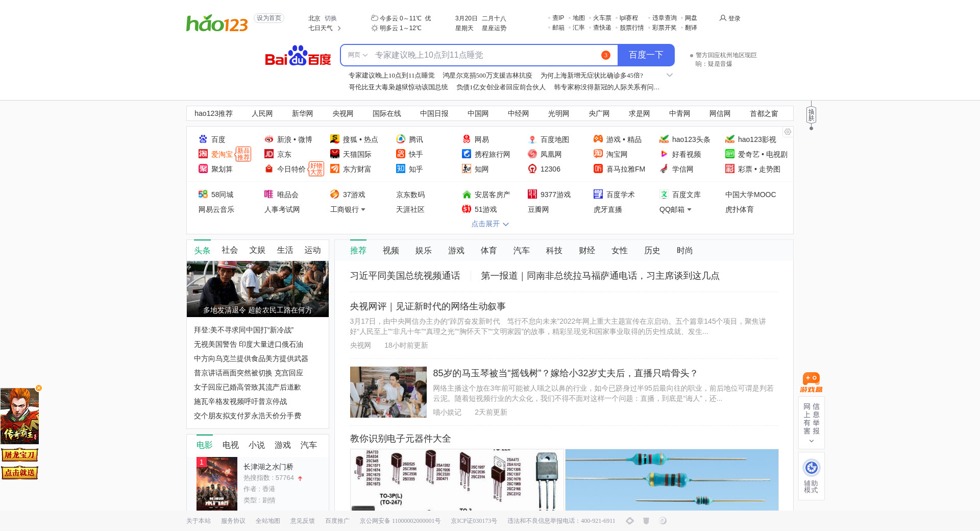
Task: Click the 知乎 icon
Action: coord(401,169)
